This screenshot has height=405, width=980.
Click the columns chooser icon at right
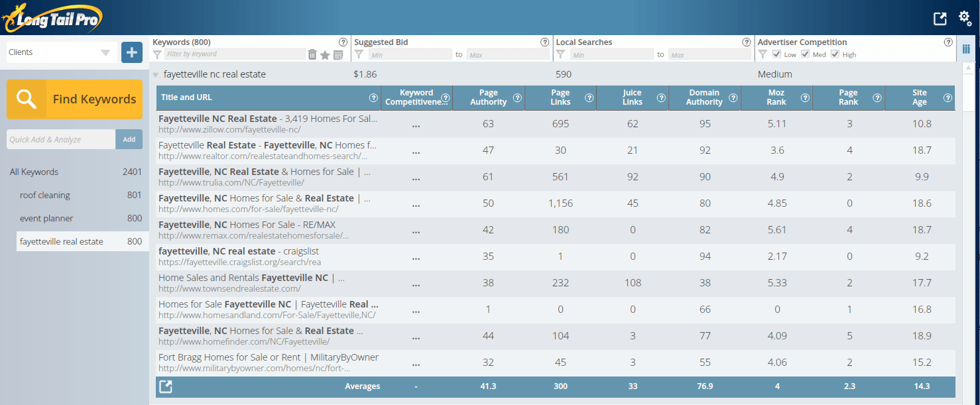coord(966,49)
